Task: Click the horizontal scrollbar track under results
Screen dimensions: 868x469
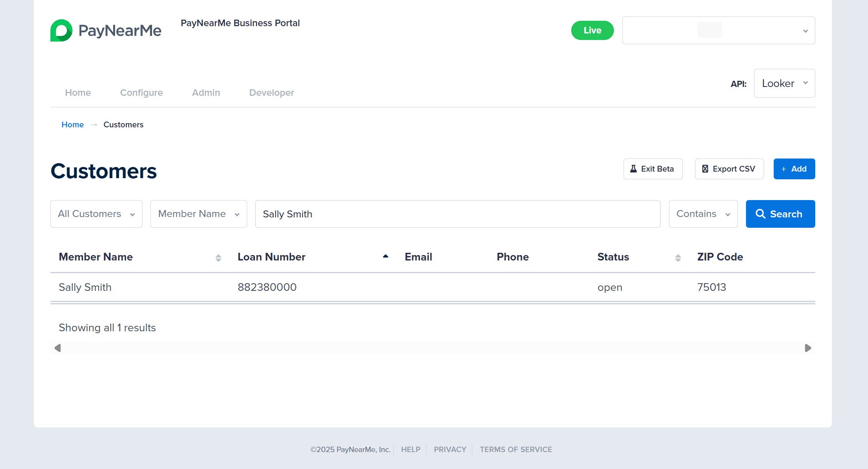Action: pos(433,348)
